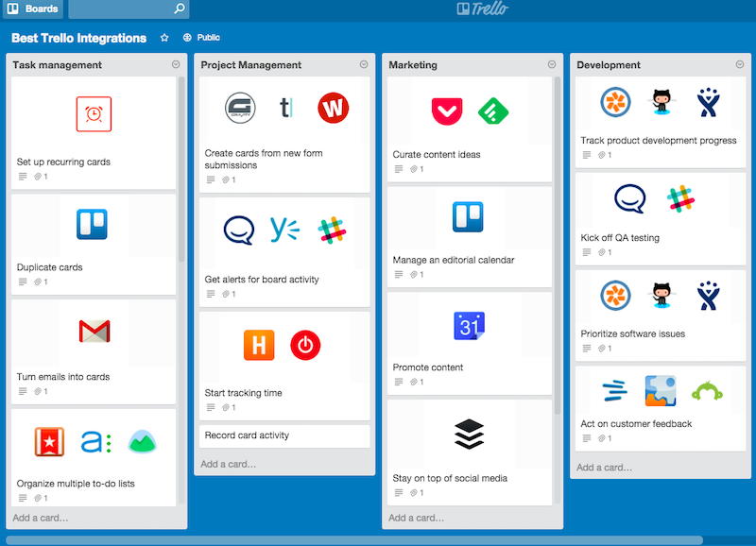This screenshot has height=546, width=756.
Task: Click the search box in the header
Action: click(129, 9)
